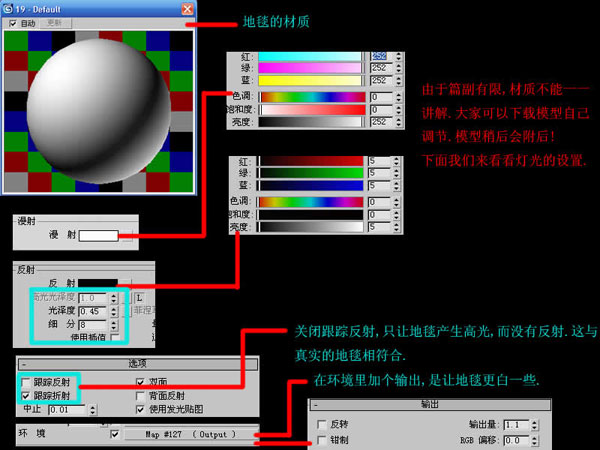Screen dimensions: 600x450
Task: Toggle the 自动 auto-update checkbox
Action: tap(13, 23)
